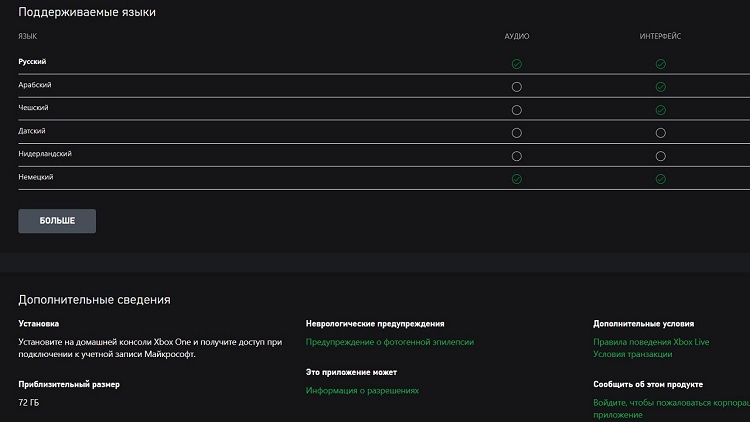Click the Russian (Русский) audio checkmark icon
Viewport: 750px width, 422px height.
(516, 63)
